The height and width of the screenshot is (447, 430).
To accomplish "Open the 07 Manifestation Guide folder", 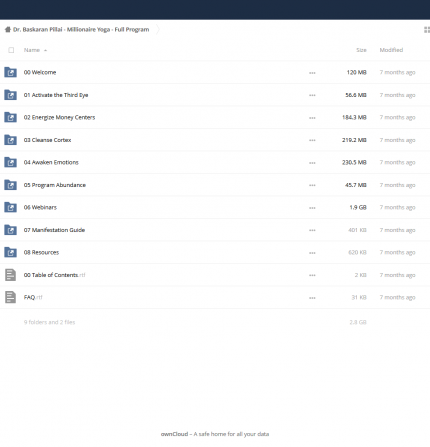I will click(54, 230).
